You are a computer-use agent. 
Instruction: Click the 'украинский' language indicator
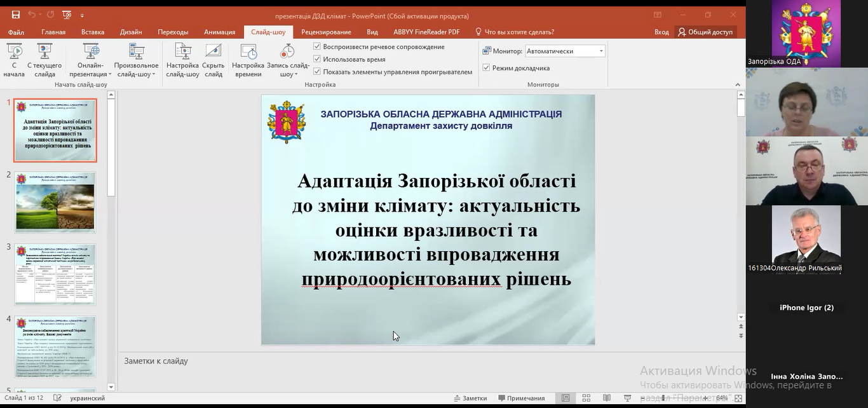click(87, 398)
